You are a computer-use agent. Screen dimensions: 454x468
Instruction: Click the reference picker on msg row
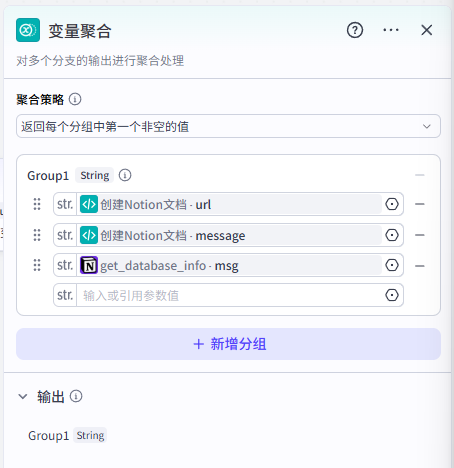coord(392,265)
